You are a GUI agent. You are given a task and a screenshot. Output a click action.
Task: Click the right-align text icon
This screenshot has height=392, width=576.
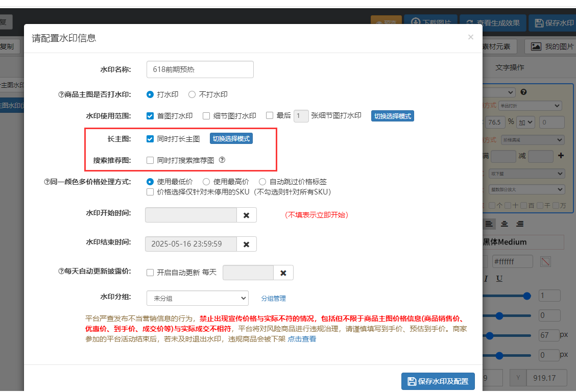coord(520,224)
